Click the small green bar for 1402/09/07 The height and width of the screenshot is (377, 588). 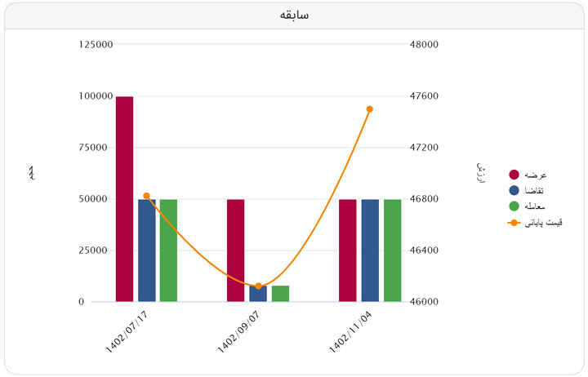(280, 294)
